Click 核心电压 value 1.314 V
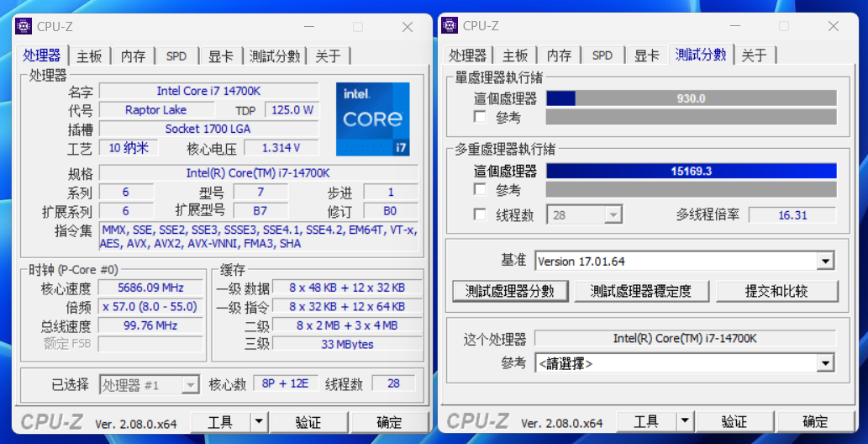 click(281, 147)
